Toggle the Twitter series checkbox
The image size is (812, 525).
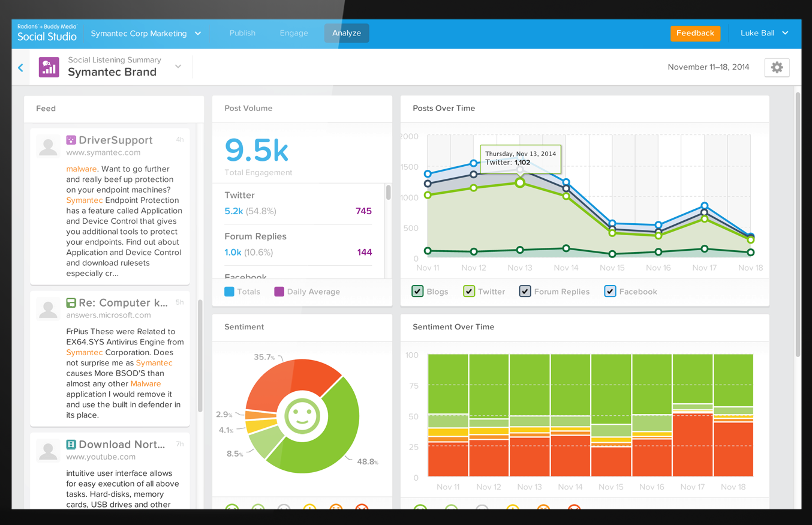[469, 292]
